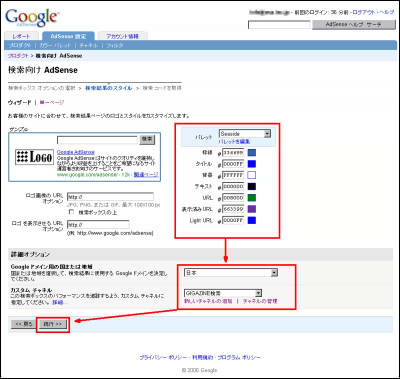The width and height of the screenshot is (400, 379).
Task: Toggle the 検索ボックスの上 checkbox
Action: click(71, 212)
